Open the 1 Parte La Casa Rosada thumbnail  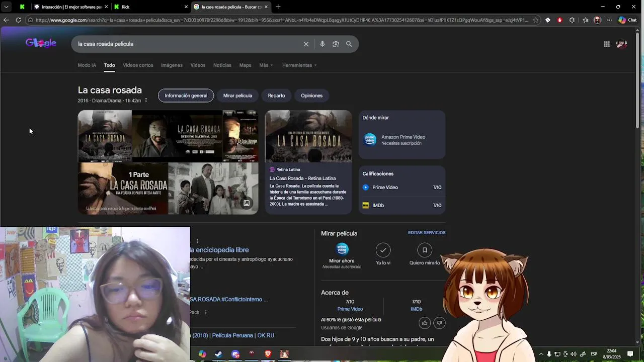pos(123,189)
